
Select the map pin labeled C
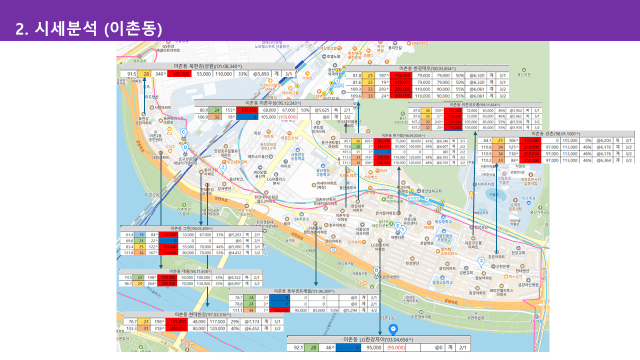184,132
